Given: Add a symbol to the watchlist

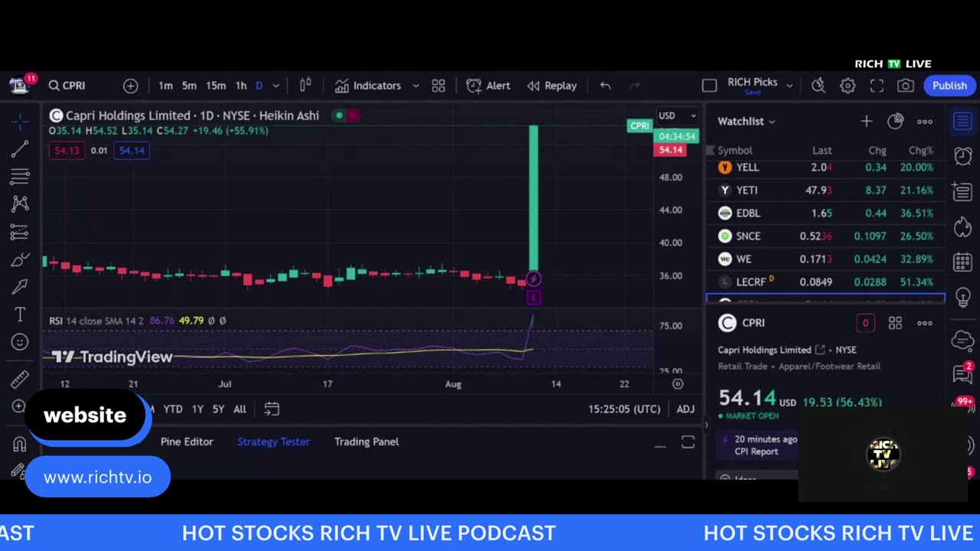Looking at the screenshot, I should 866,121.
